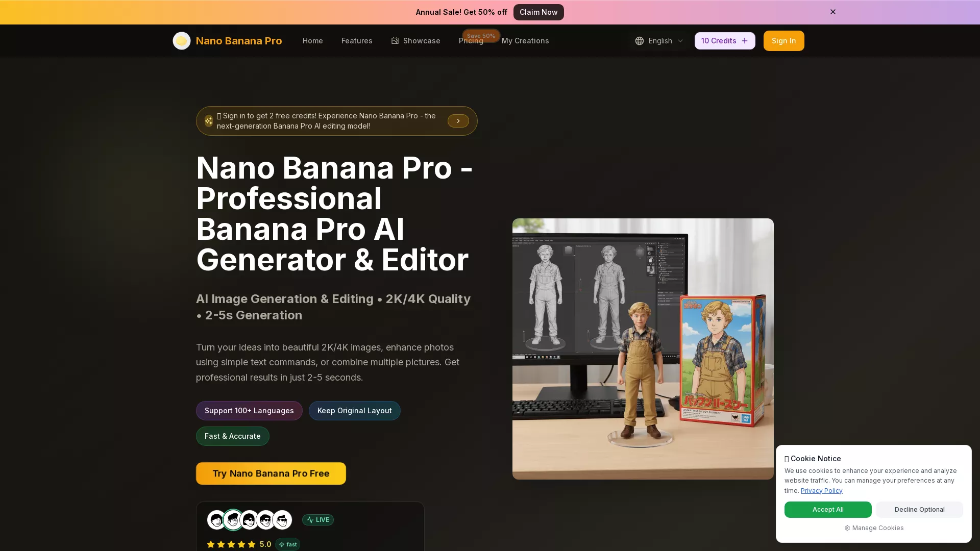
Task: Click Claim Now in sale banner
Action: click(538, 12)
